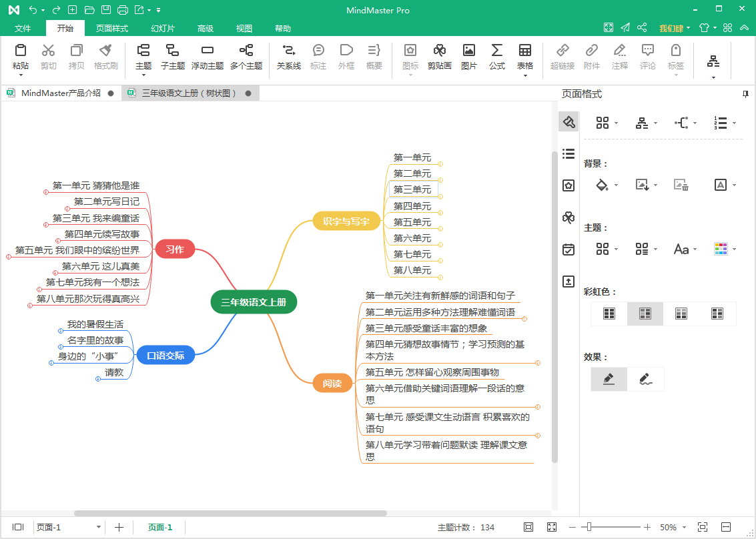
Task: Click the undo arrow icon
Action: coord(33,9)
